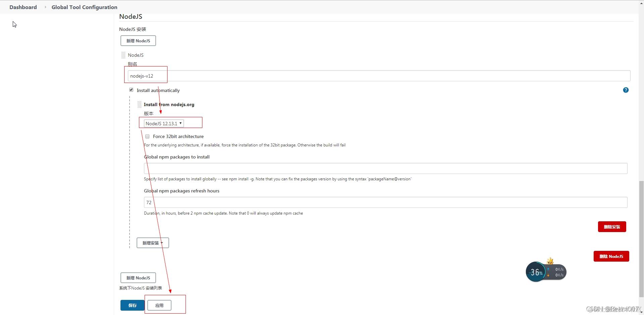
Task: Focus the Global npm packages to install field
Action: [386, 169]
